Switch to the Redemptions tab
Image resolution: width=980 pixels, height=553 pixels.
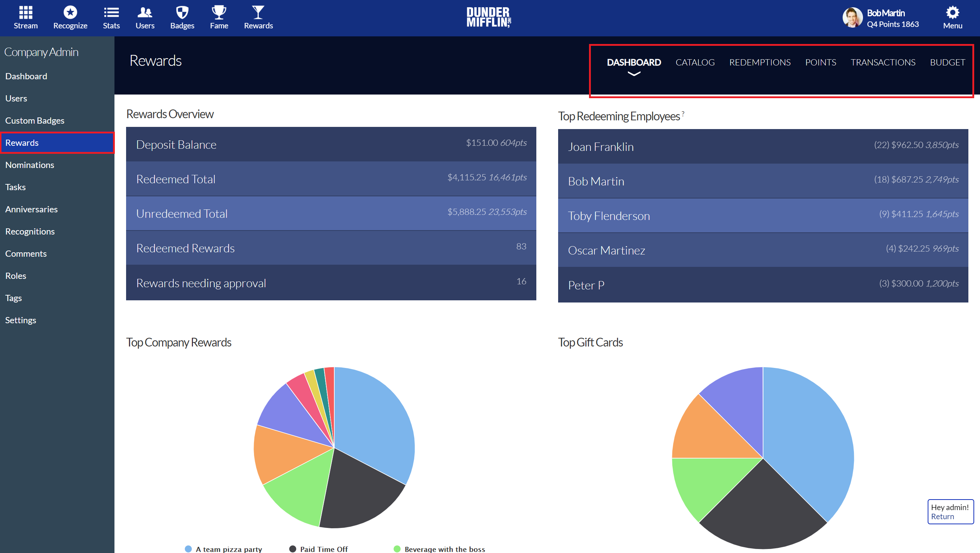(759, 62)
